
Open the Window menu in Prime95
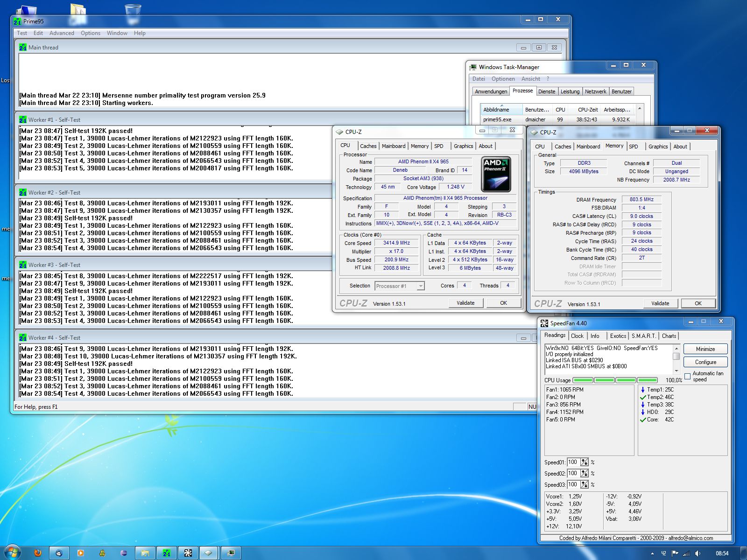click(x=117, y=33)
